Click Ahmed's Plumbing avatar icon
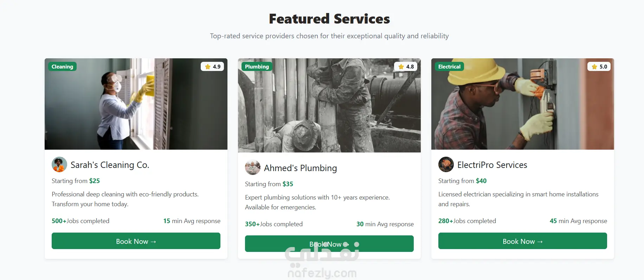644x280 pixels. [253, 168]
